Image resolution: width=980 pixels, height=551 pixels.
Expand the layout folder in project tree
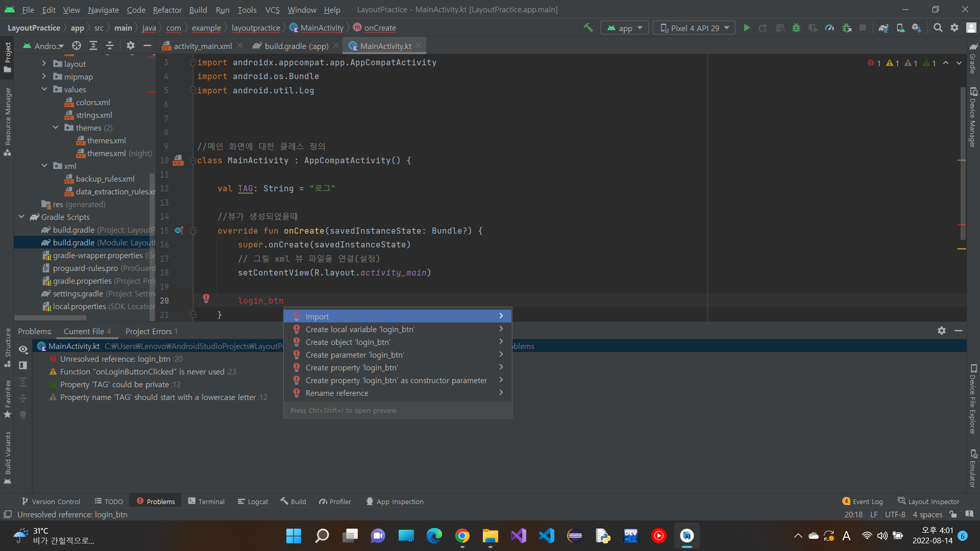(44, 64)
